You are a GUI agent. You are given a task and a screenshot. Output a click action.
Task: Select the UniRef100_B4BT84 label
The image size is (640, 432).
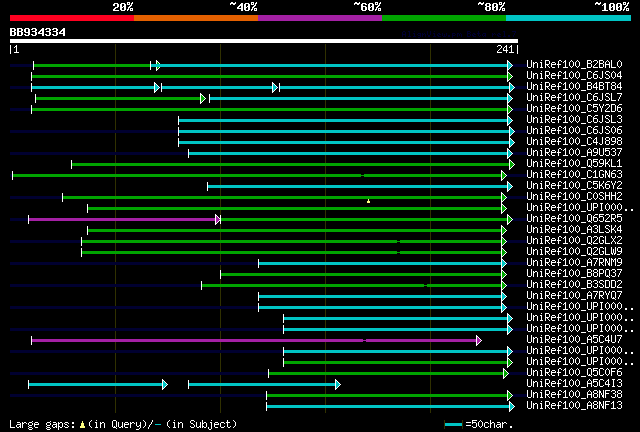[x=574, y=87]
